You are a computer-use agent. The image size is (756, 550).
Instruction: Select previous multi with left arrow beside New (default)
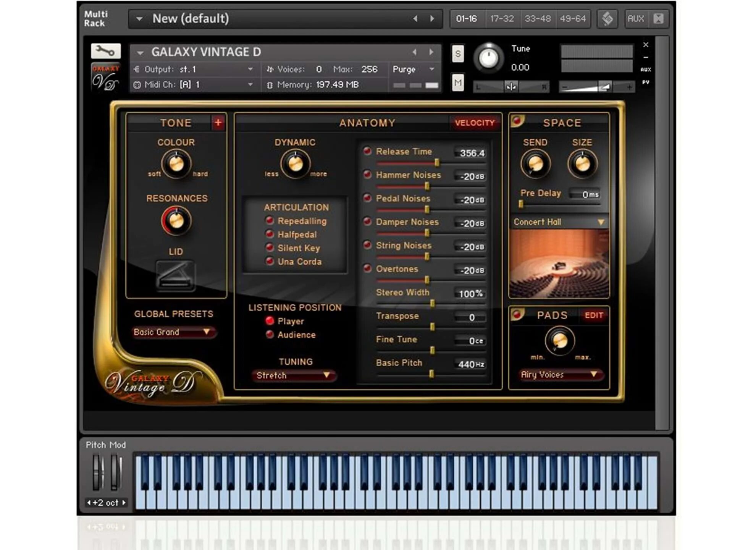click(415, 19)
